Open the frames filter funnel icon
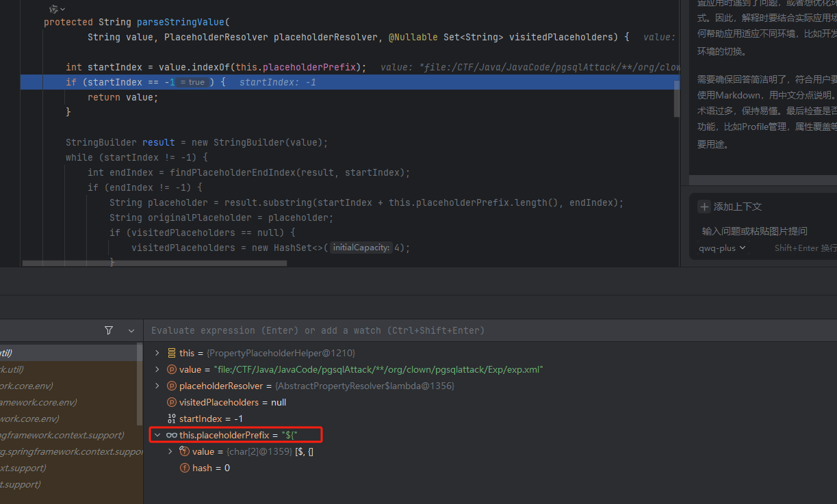The image size is (837, 504). point(109,330)
